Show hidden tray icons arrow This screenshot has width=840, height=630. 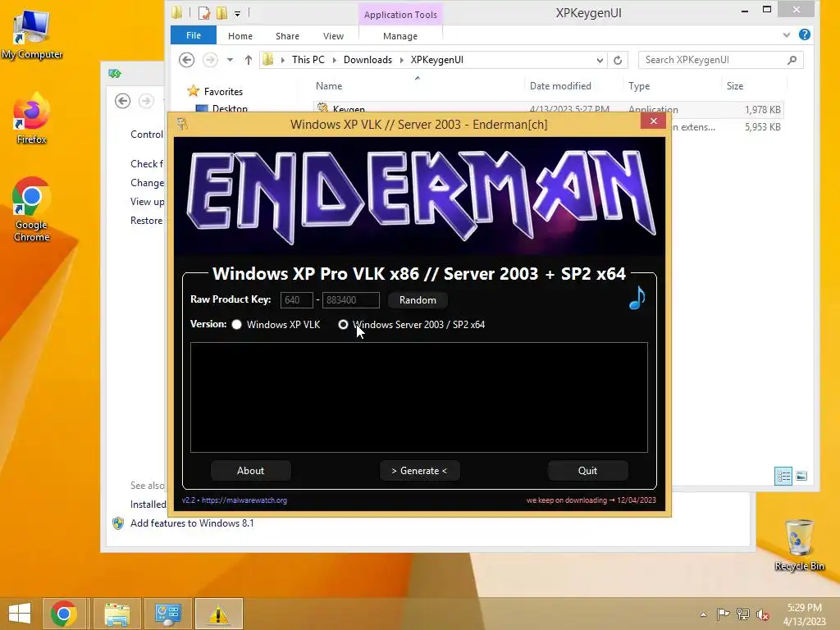703,614
